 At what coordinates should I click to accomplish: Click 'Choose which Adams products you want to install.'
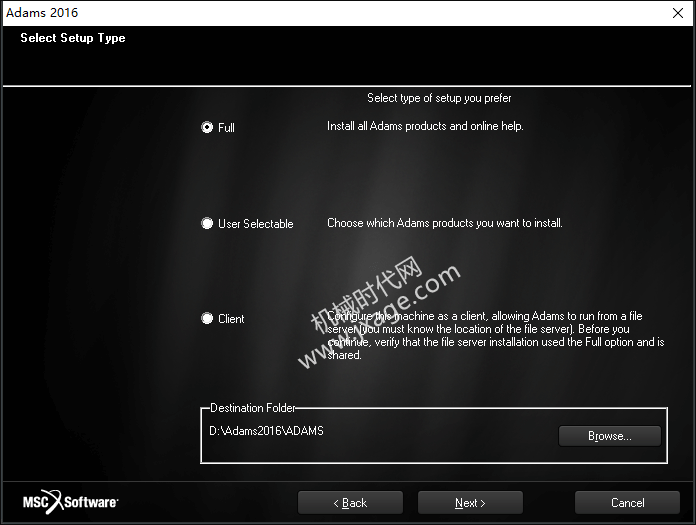pyautogui.click(x=445, y=223)
